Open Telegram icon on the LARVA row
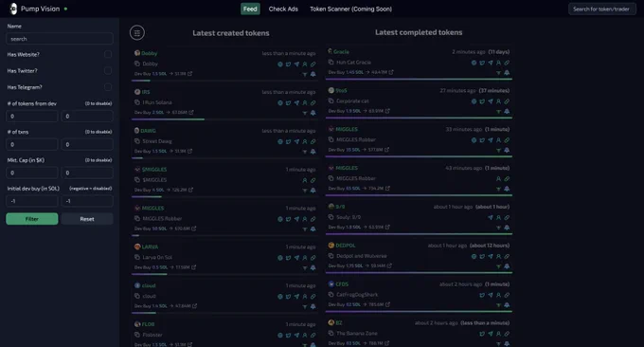644x347 pixels. [296, 258]
